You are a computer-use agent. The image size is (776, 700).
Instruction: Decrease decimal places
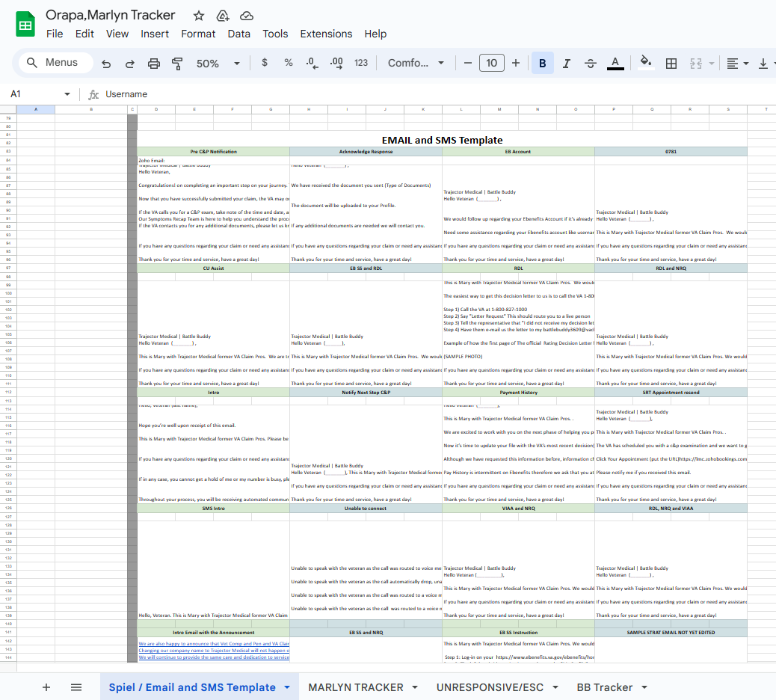312,63
